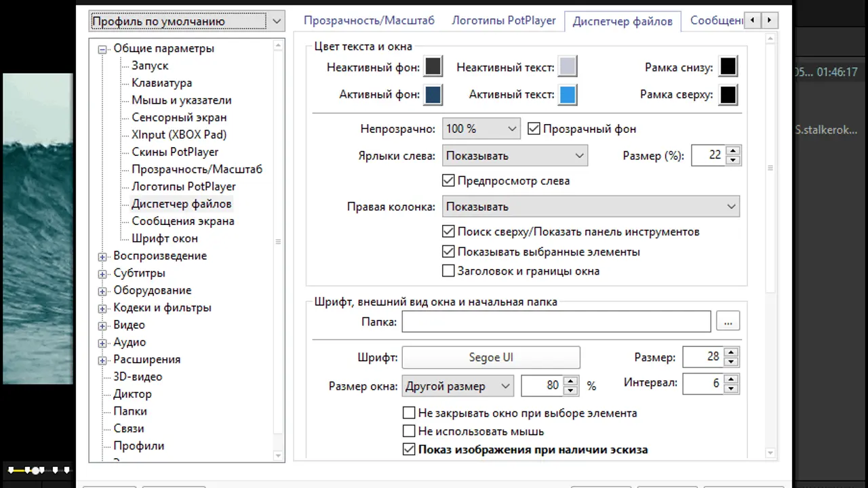Select Шрифт окон in the tree
868x488 pixels.
tap(165, 238)
